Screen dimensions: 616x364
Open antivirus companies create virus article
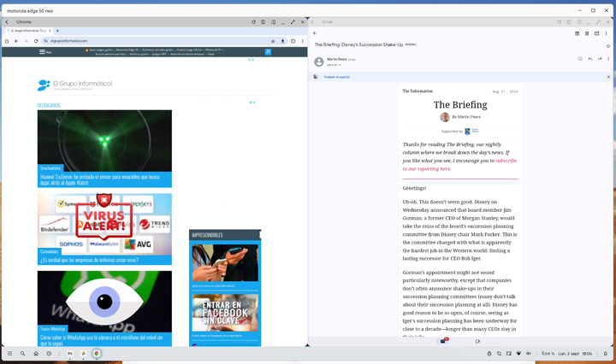click(x=89, y=260)
